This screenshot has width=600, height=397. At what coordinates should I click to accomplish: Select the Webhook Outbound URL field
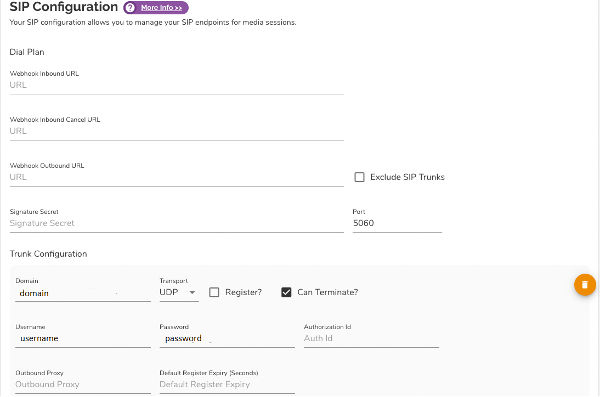[x=176, y=177]
